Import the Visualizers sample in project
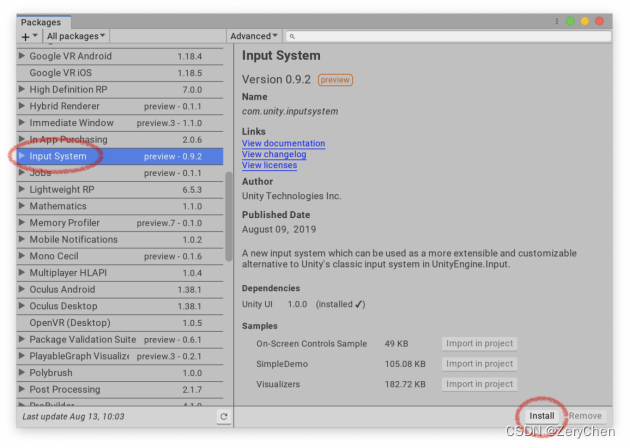Screen dimensions: 630x448 coord(479,384)
